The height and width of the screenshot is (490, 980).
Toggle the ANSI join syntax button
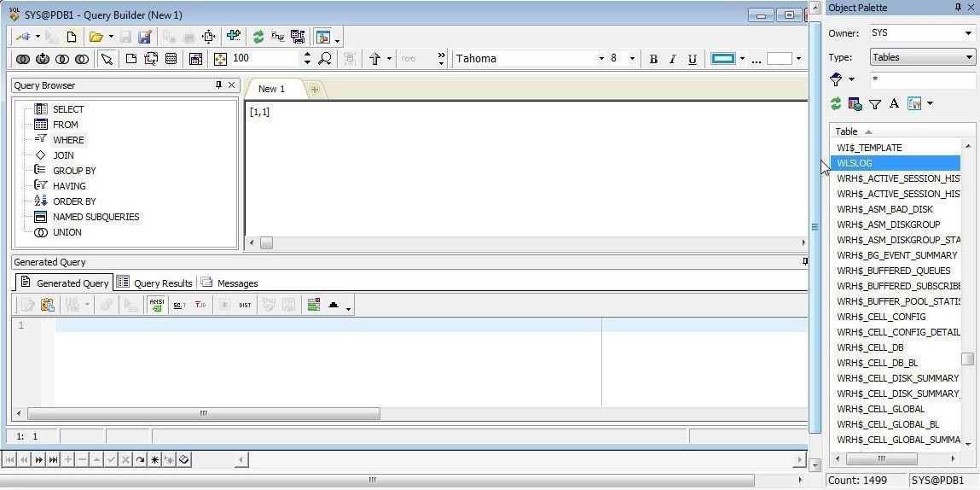tap(156, 305)
